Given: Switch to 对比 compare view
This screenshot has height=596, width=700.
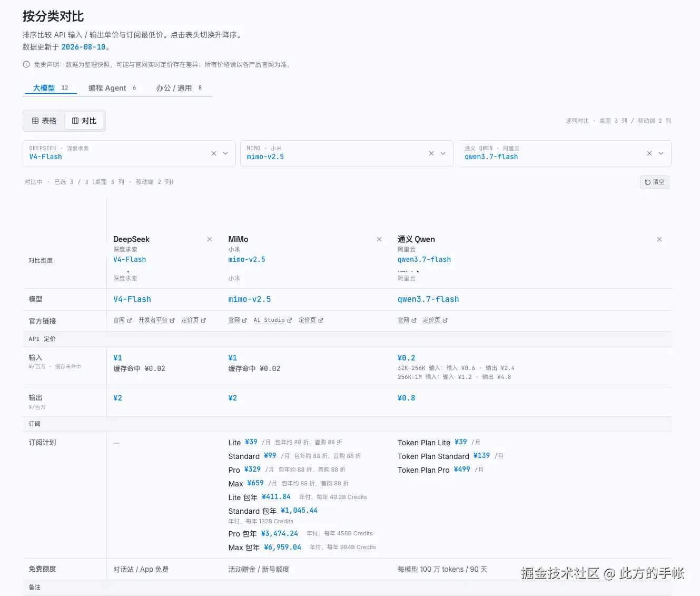Looking at the screenshot, I should point(84,121).
